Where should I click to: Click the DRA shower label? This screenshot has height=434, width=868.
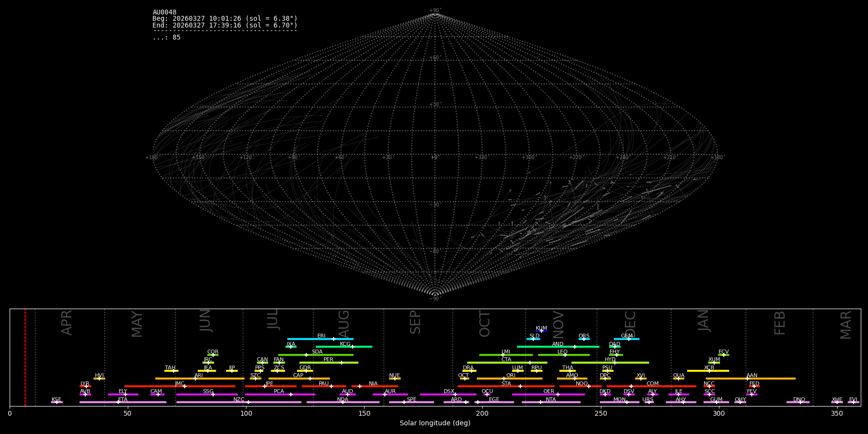468,368
